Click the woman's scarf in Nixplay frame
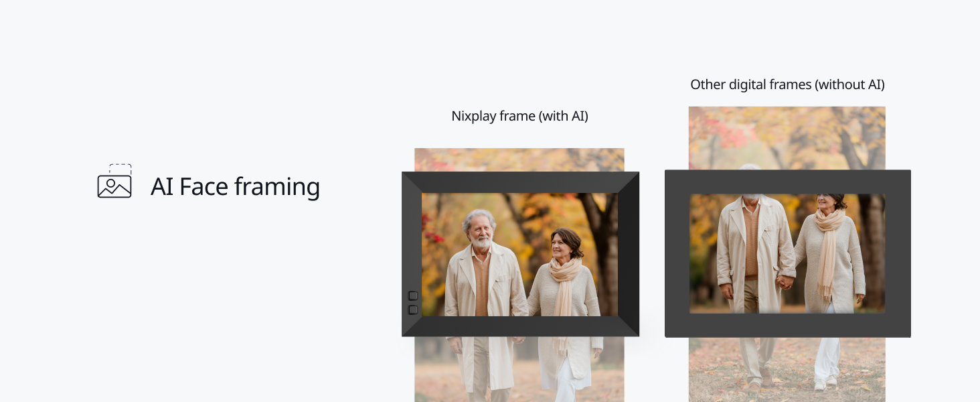 564,281
